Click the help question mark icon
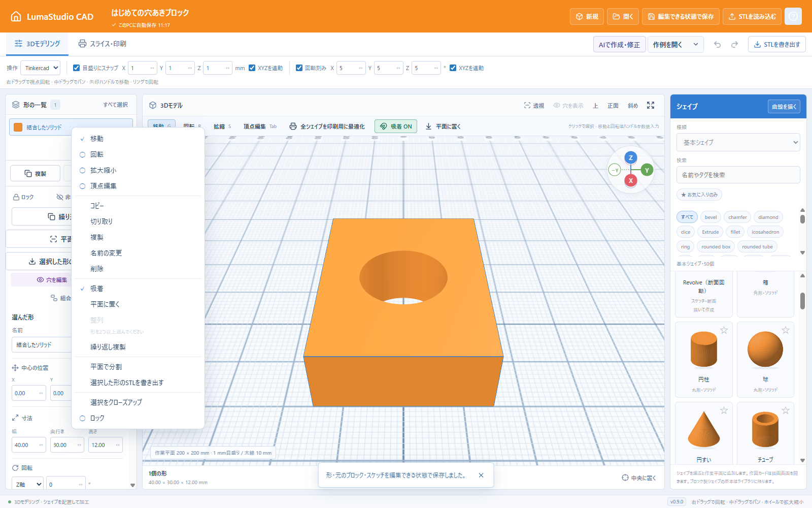This screenshot has width=812, height=508. point(793,16)
